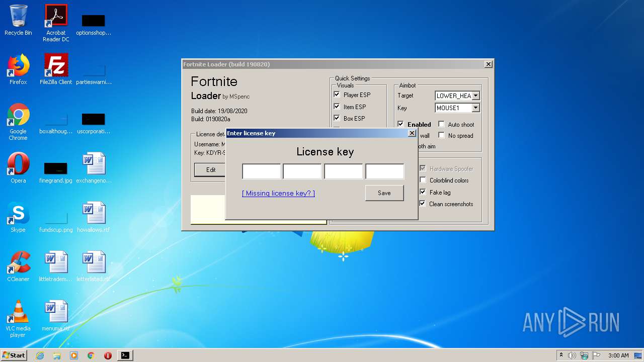The height and width of the screenshot is (362, 644).
Task: Click Opera icon in the taskbar
Action: click(x=108, y=355)
